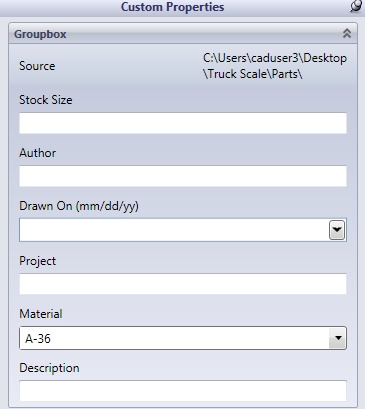365x409 pixels.
Task: Click the Project label
Action: coord(37,261)
